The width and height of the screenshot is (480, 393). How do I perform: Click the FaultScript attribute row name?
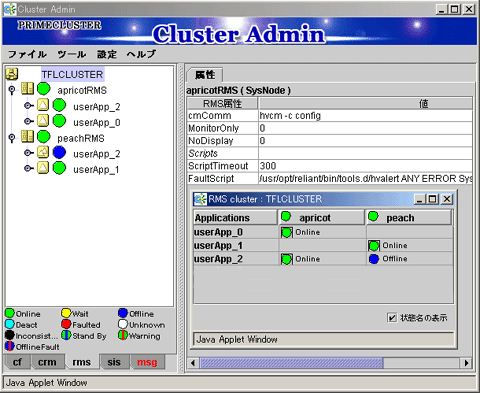click(x=211, y=178)
